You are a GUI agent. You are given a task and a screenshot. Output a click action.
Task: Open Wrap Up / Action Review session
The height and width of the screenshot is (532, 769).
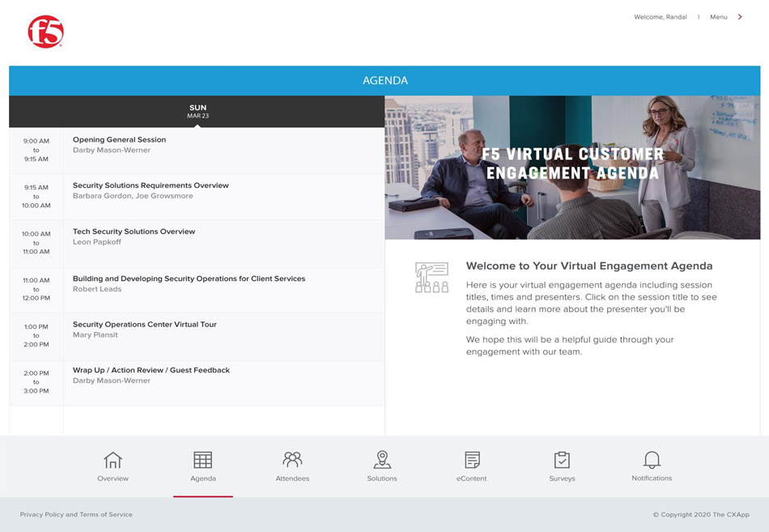point(151,370)
